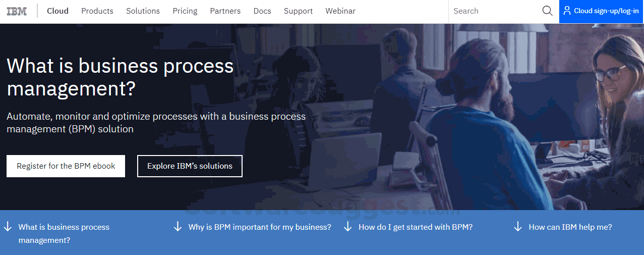Click down arrow beside What is business process management
Viewport: 644px width, 255px height.
tap(8, 226)
